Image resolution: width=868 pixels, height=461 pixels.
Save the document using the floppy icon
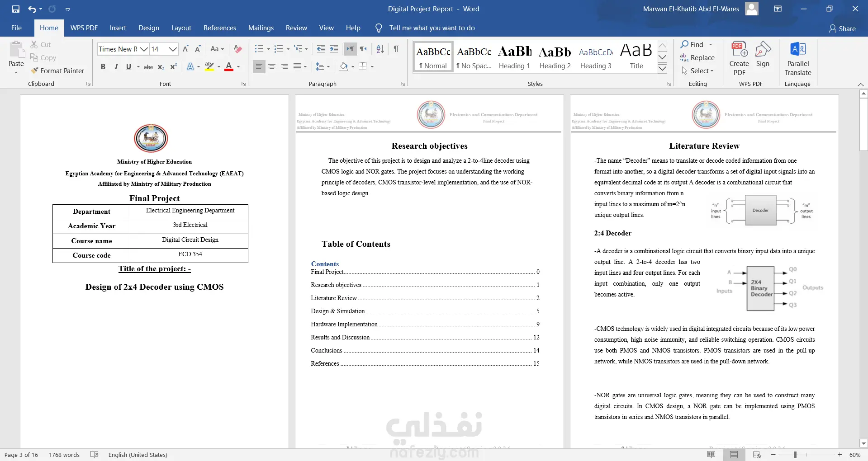[x=16, y=9]
